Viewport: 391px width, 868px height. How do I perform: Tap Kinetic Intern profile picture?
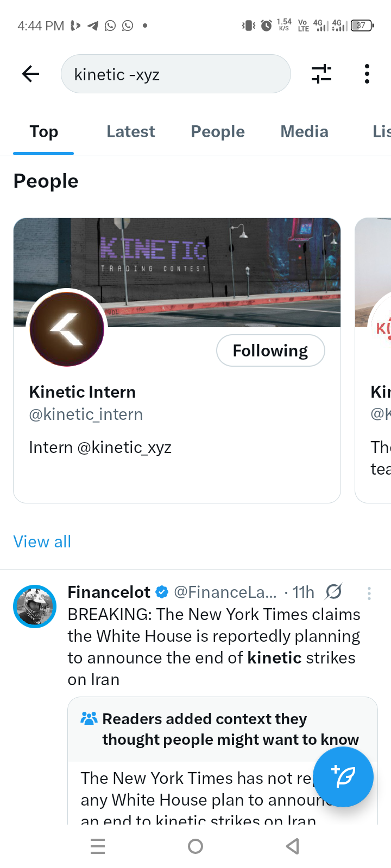(x=67, y=329)
